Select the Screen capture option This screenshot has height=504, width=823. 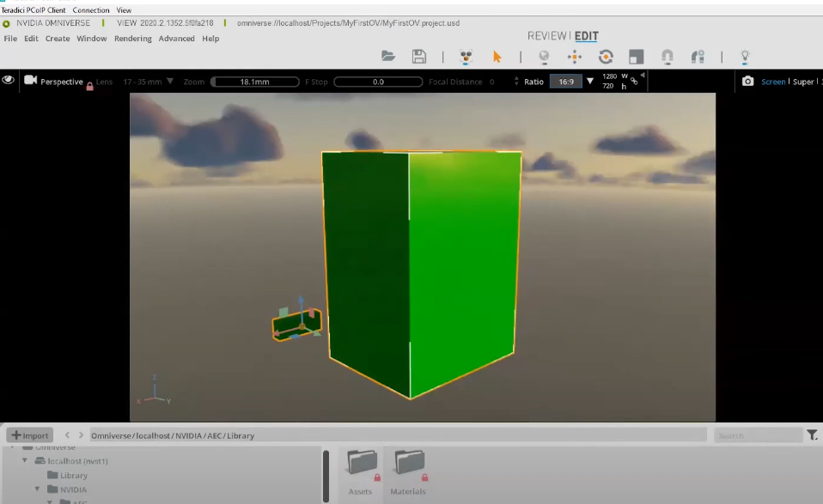[x=773, y=82]
